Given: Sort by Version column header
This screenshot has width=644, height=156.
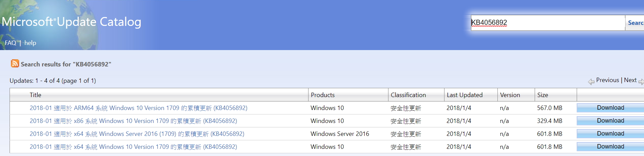Looking at the screenshot, I should pos(510,95).
